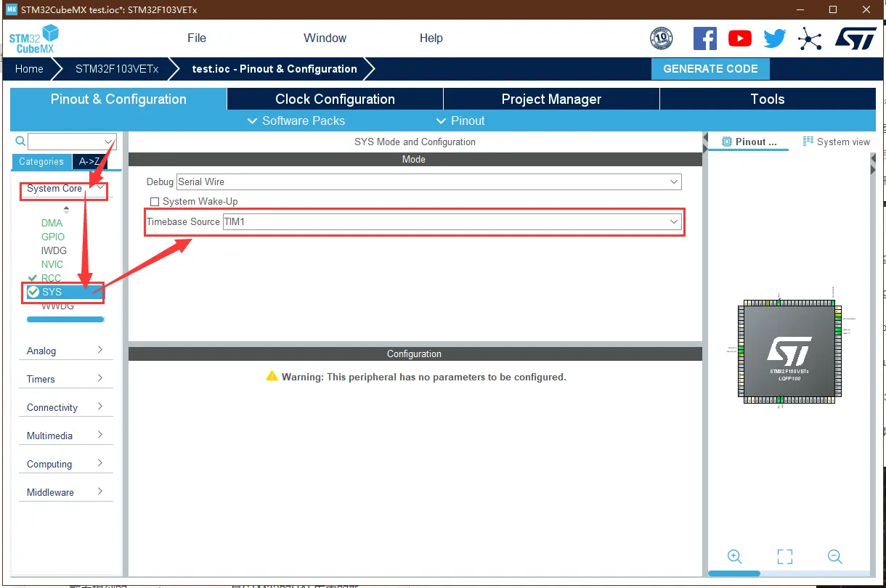The height and width of the screenshot is (588, 886).
Task: Click the search magnifier icon
Action: pos(20,142)
